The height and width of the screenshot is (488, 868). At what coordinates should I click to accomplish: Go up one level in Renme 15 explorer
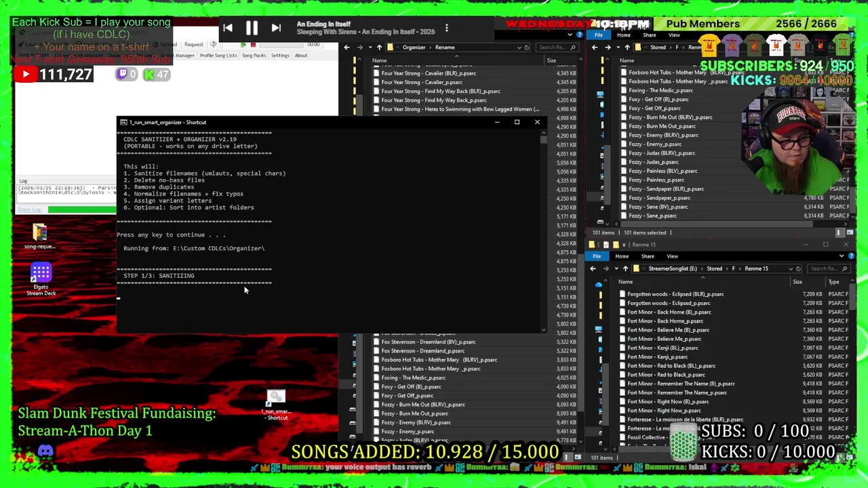tap(625, 268)
